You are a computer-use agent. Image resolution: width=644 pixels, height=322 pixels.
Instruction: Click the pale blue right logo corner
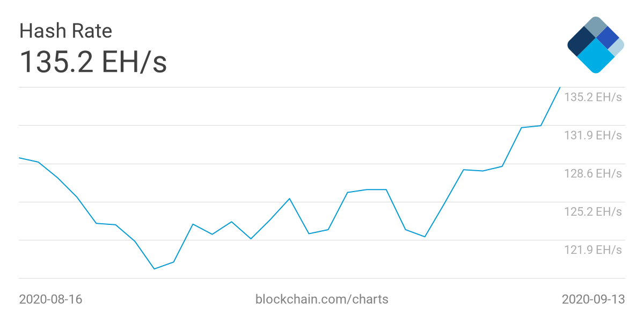pyautogui.click(x=617, y=47)
